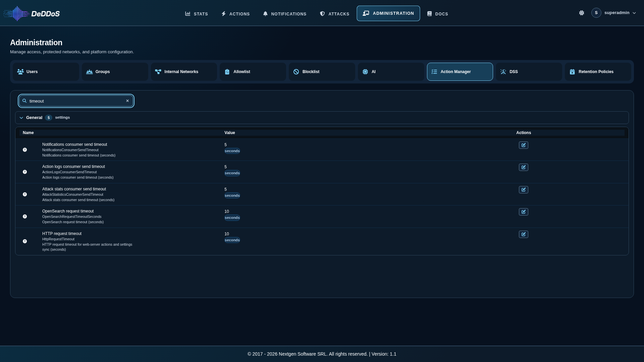The image size is (644, 362).
Task: Collapse the General settings group
Action: pos(21,118)
